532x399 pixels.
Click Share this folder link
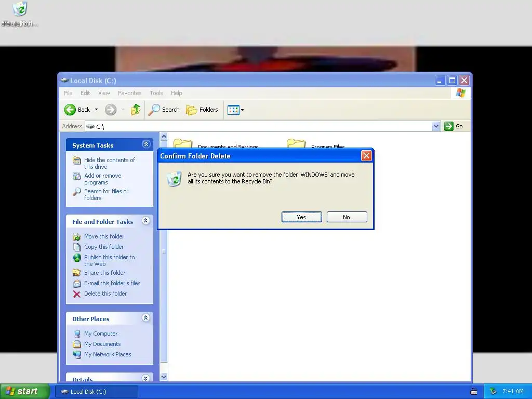tap(104, 273)
